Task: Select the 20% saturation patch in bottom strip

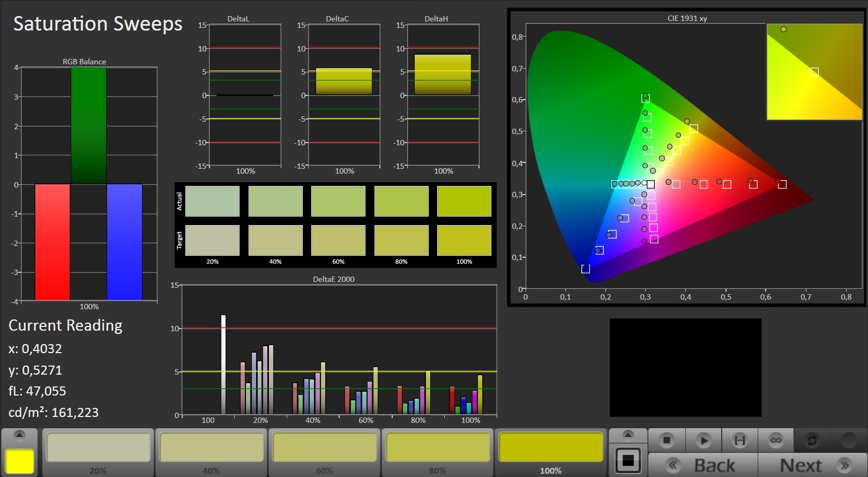Action: click(x=99, y=448)
